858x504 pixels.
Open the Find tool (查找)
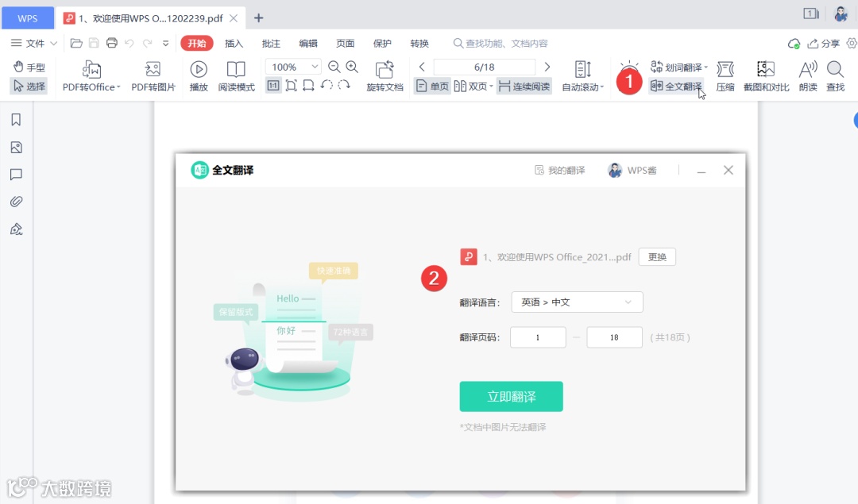click(x=835, y=76)
